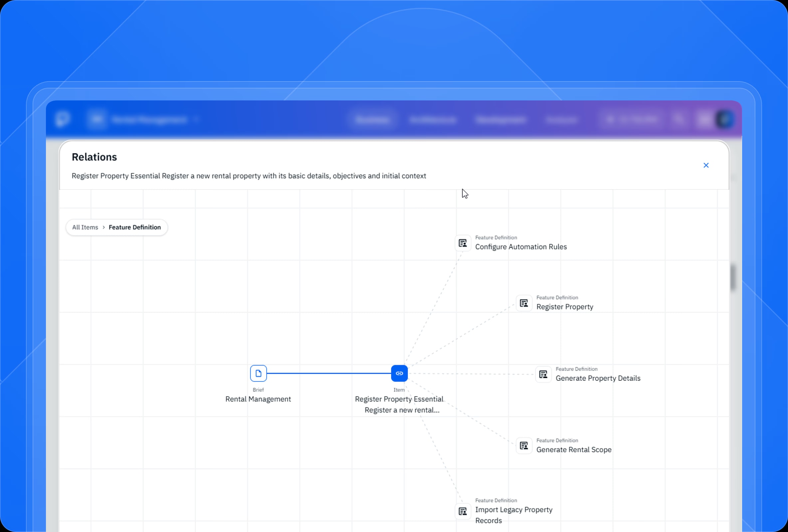Click the breadcrumb chevron separator
788x532 pixels.
coord(103,227)
